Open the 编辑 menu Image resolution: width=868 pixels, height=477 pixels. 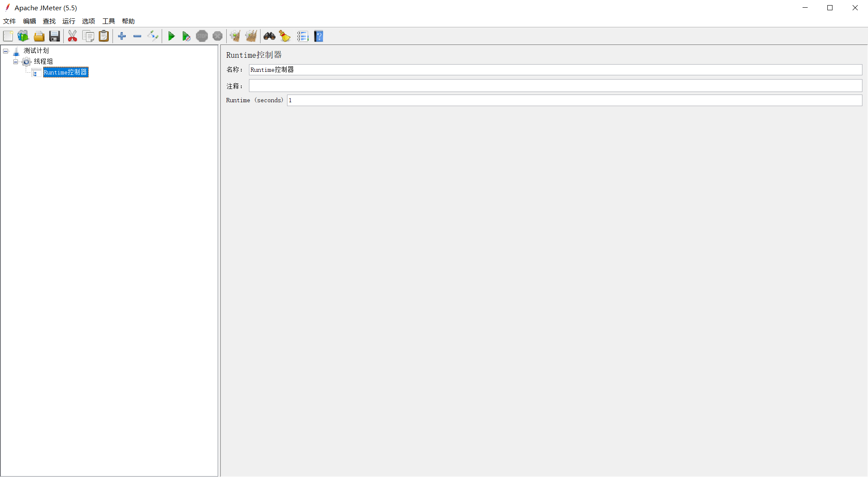pos(30,21)
